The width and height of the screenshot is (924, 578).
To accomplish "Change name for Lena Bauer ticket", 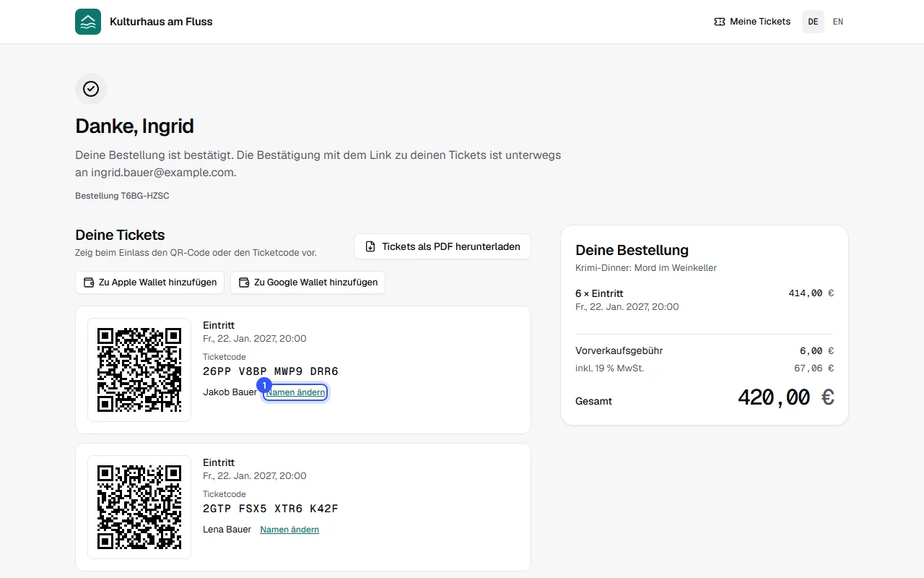I will click(x=289, y=530).
